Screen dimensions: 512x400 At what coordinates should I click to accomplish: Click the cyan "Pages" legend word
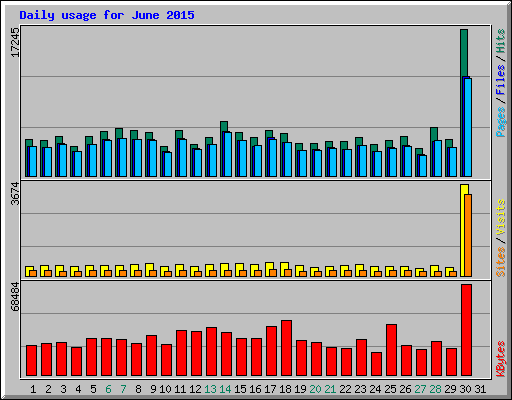(x=501, y=122)
